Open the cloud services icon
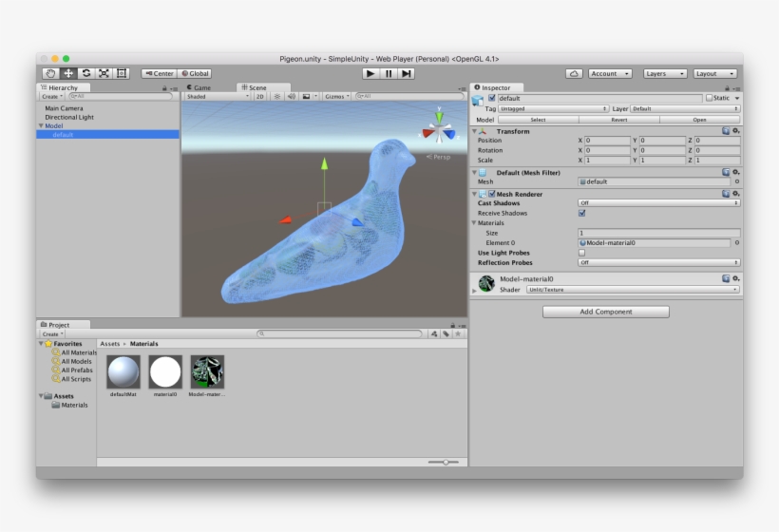 point(574,73)
